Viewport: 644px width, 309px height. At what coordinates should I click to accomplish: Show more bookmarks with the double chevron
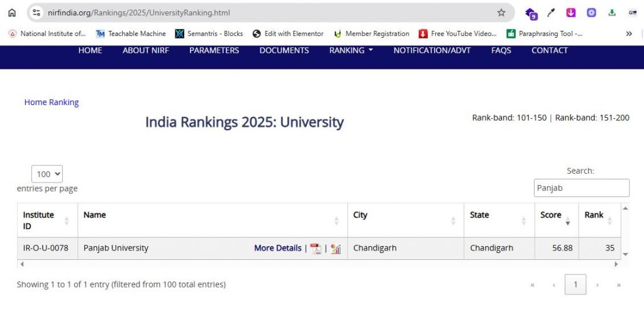(x=629, y=34)
